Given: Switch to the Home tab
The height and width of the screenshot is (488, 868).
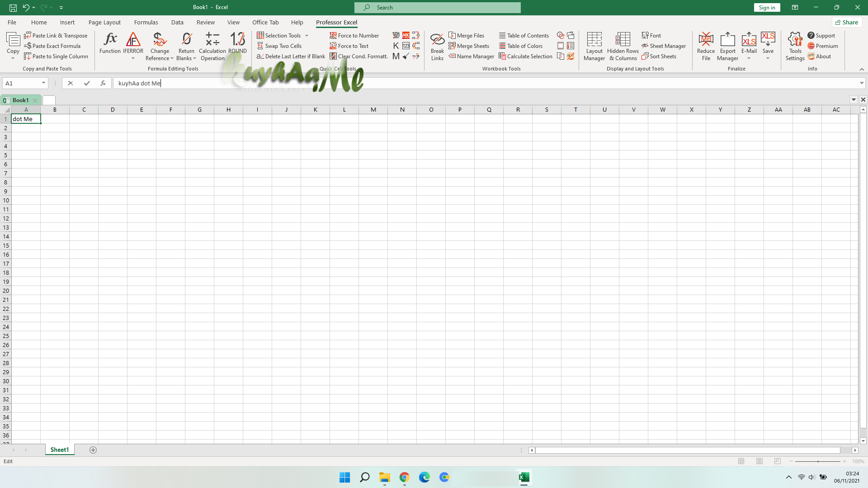Looking at the screenshot, I should [x=39, y=22].
